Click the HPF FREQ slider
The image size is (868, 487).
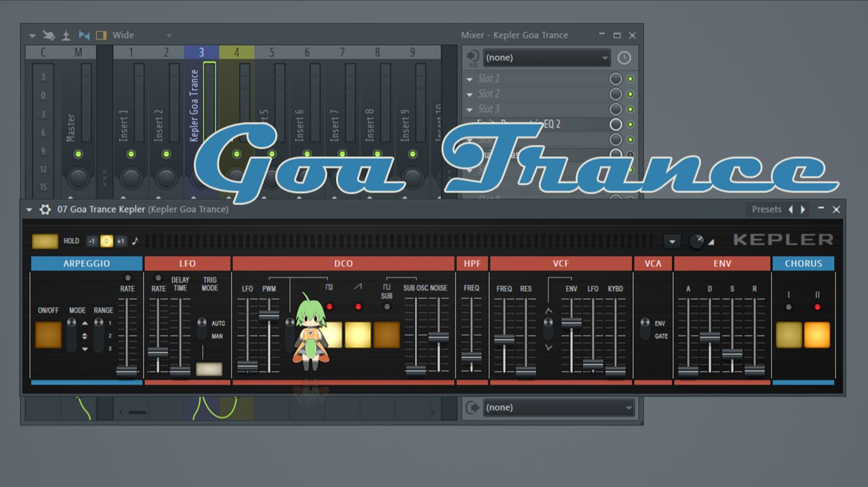click(x=471, y=357)
